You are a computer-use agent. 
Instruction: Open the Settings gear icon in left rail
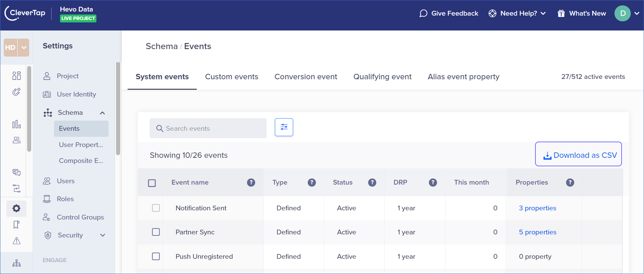tap(16, 208)
